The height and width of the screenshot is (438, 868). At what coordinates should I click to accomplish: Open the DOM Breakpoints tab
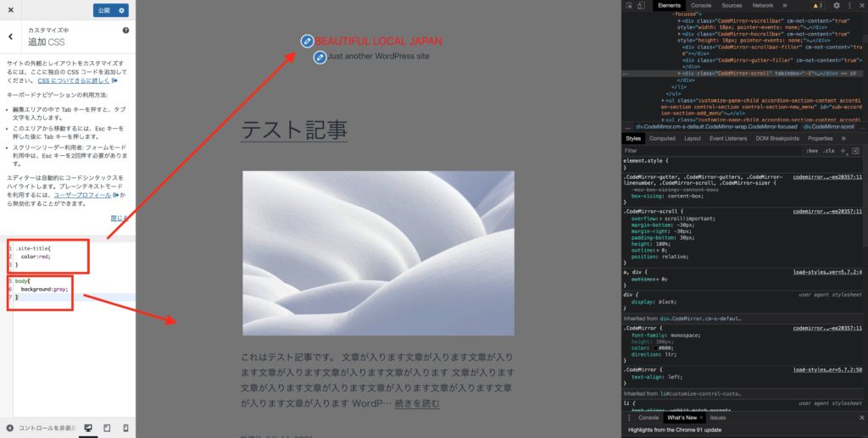point(777,139)
